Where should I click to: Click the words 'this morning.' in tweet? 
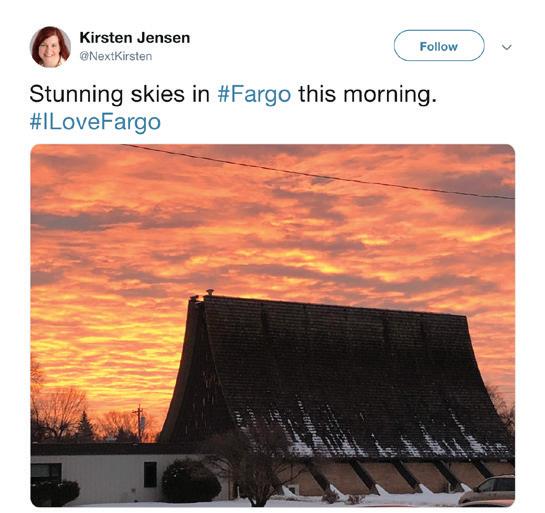367,94
